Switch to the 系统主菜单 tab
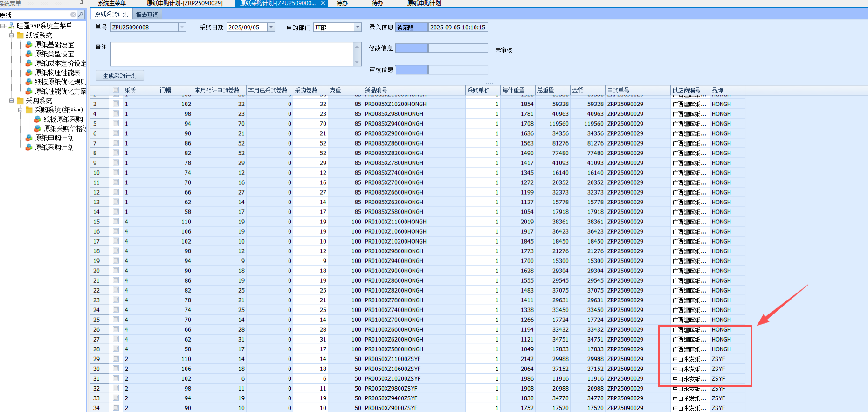This screenshot has height=412, width=868. click(112, 3)
